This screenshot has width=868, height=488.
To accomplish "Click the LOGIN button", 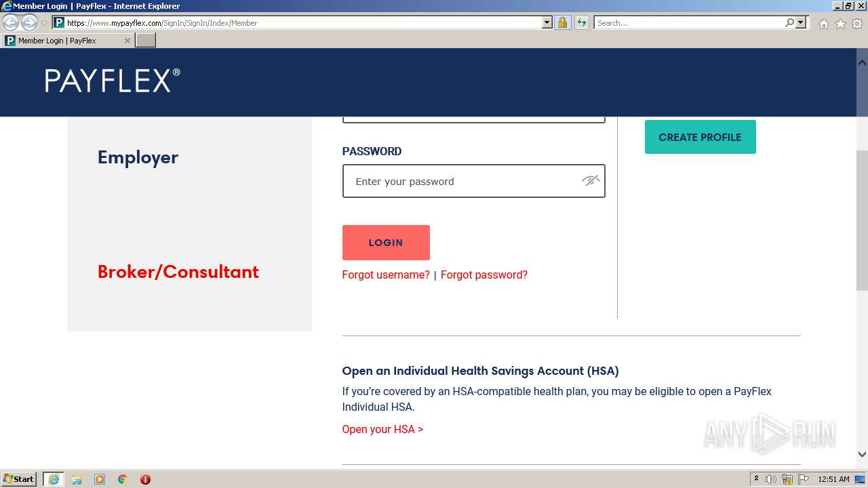I will click(x=386, y=243).
